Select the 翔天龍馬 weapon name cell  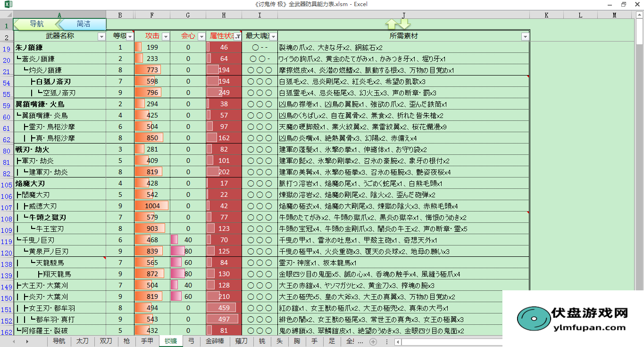coord(59,274)
